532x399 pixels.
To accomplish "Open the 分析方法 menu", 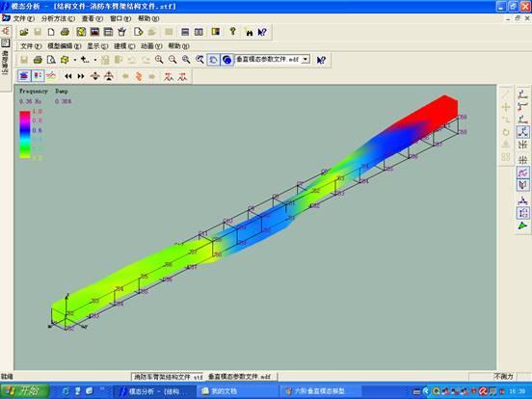I will pyautogui.click(x=58, y=18).
